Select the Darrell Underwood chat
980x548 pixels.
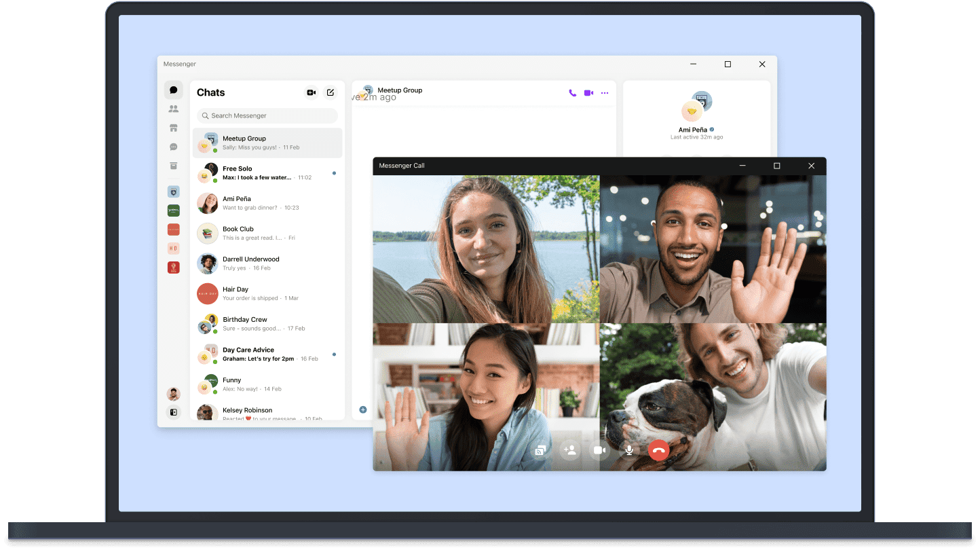point(267,263)
